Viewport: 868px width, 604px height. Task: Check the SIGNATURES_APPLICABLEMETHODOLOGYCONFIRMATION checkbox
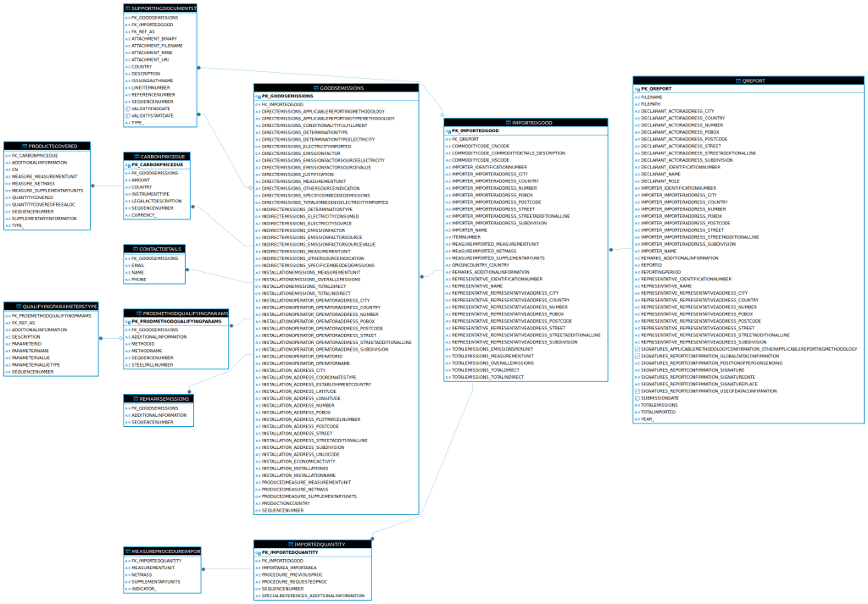point(639,349)
